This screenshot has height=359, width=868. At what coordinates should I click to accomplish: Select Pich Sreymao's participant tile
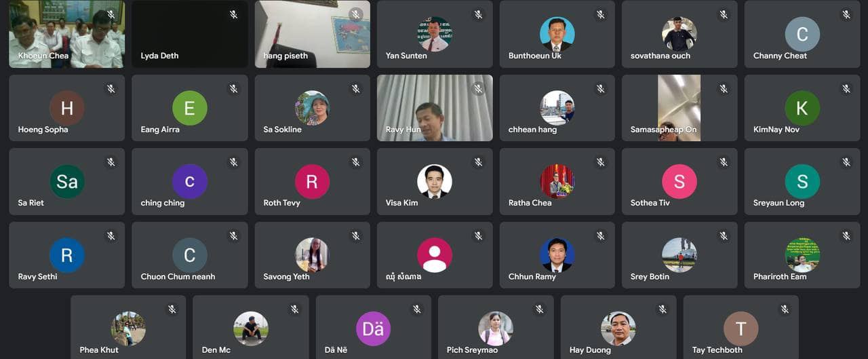coord(496,326)
